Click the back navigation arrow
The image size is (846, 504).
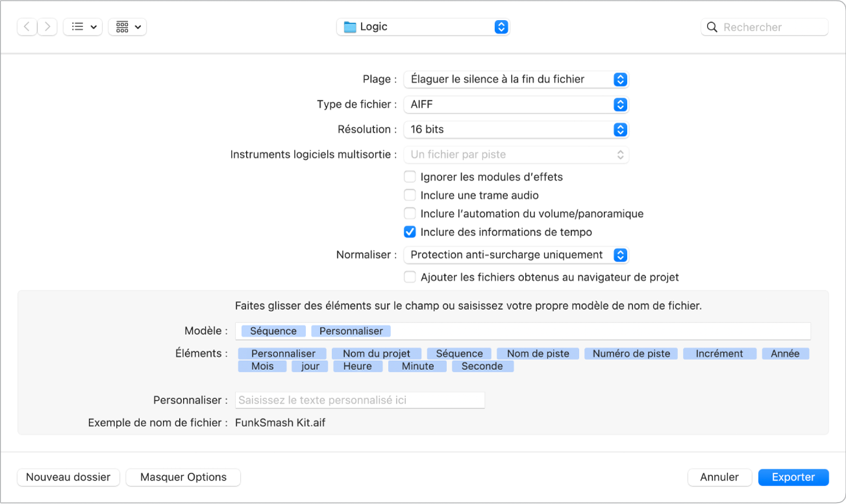[27, 27]
